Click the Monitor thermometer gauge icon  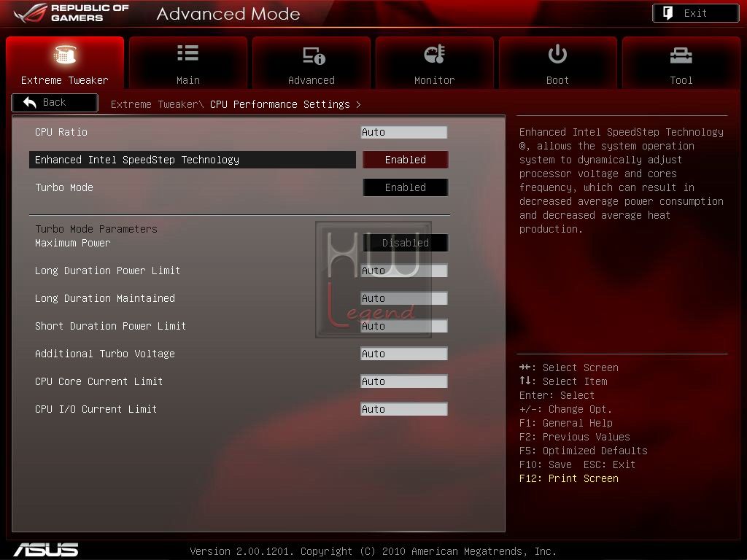435,54
